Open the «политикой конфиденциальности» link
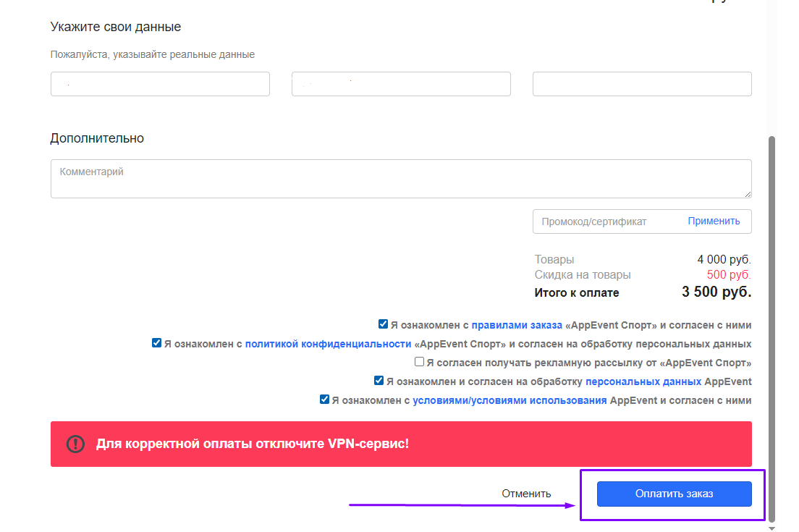Viewport: 799px width, 532px height. (328, 344)
